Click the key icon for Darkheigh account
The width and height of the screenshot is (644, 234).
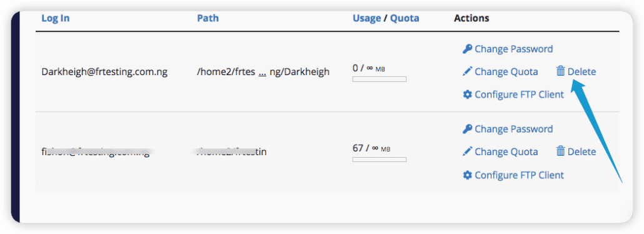[468, 49]
